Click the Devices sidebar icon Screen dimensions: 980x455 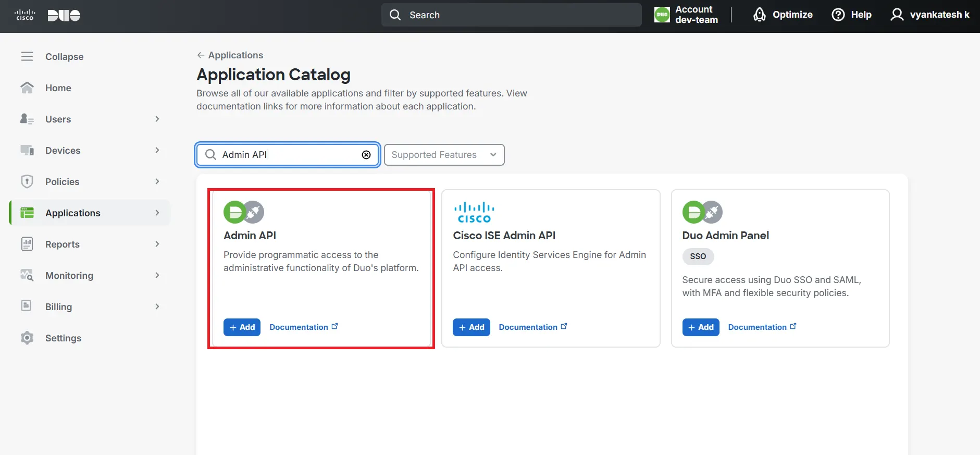(x=27, y=150)
